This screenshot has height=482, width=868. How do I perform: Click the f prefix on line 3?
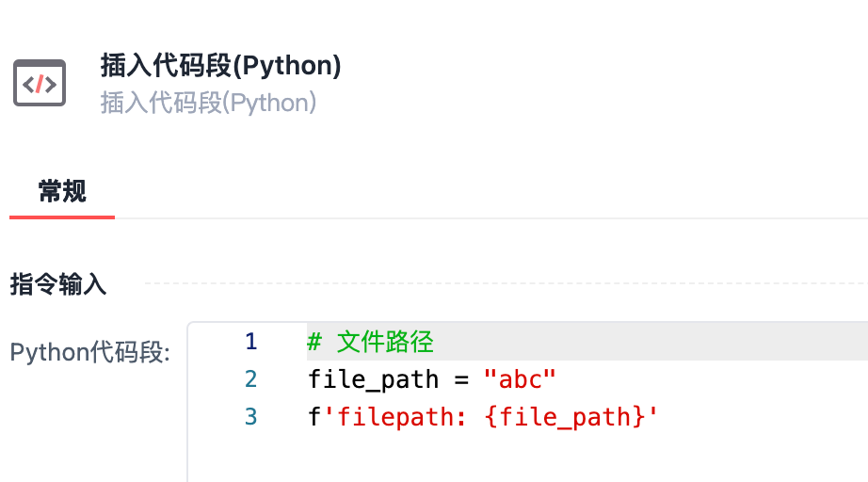point(314,416)
